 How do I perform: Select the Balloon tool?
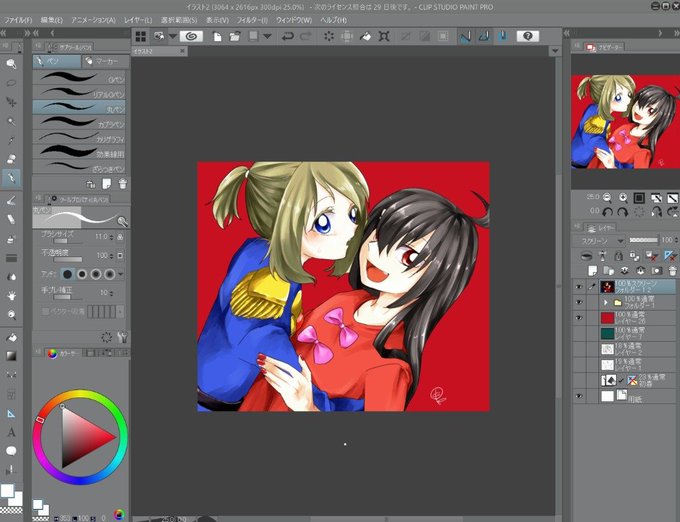pos(11,451)
